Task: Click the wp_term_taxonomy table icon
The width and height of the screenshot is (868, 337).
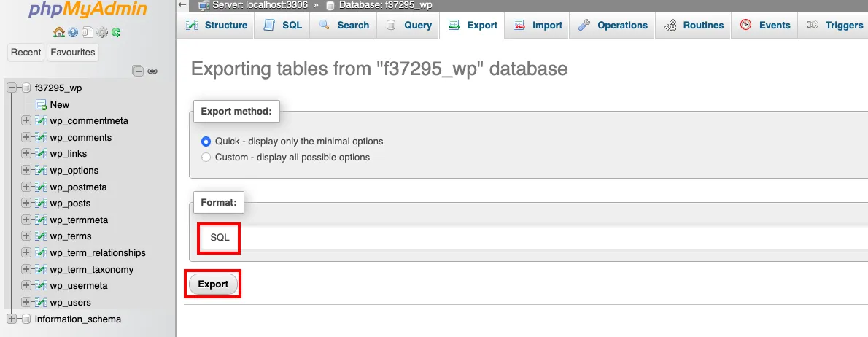Action: click(x=41, y=269)
